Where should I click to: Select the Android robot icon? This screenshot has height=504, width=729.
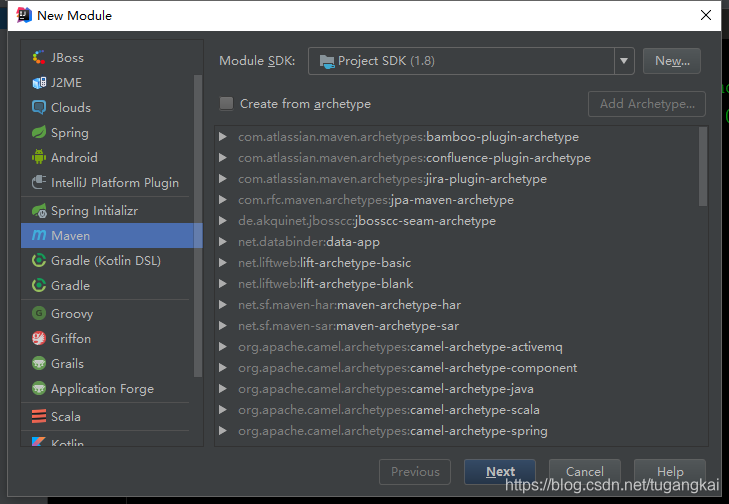click(x=39, y=157)
